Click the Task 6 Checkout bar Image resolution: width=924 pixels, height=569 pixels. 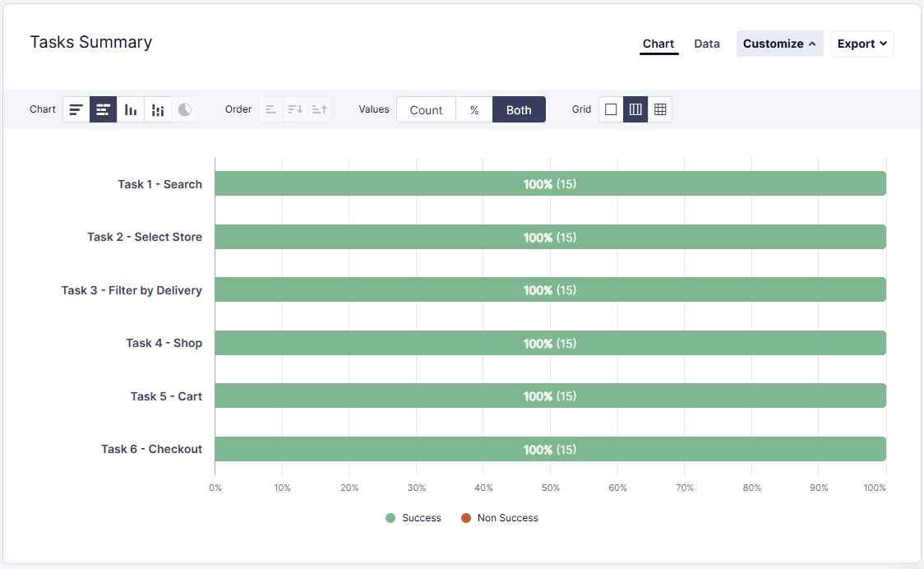click(x=550, y=449)
